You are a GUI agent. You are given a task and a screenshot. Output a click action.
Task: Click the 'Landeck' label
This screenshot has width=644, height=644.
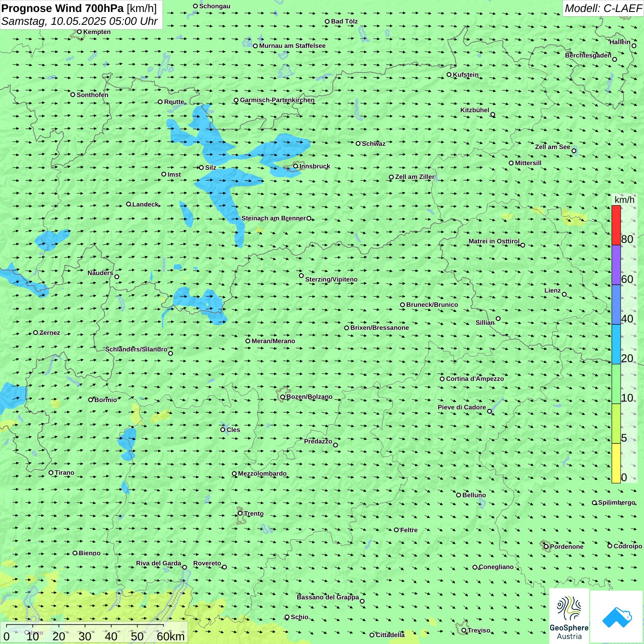click(x=145, y=204)
